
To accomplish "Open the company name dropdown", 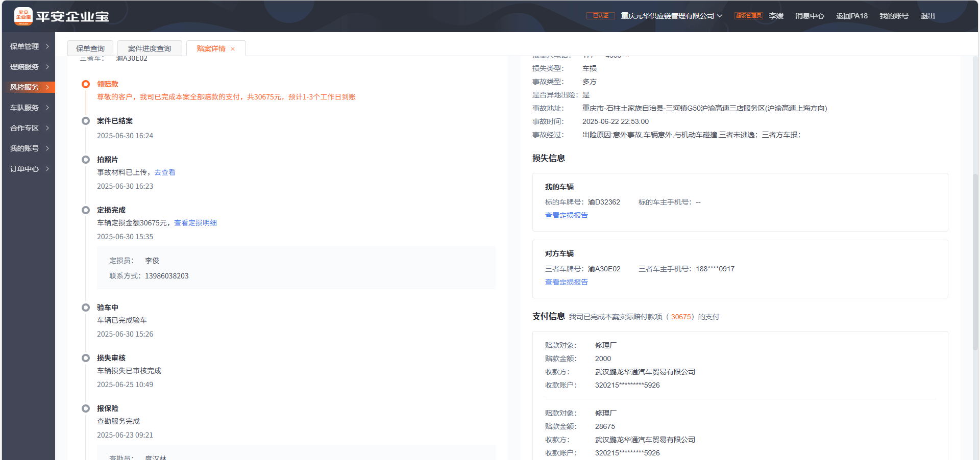I will pos(671,16).
